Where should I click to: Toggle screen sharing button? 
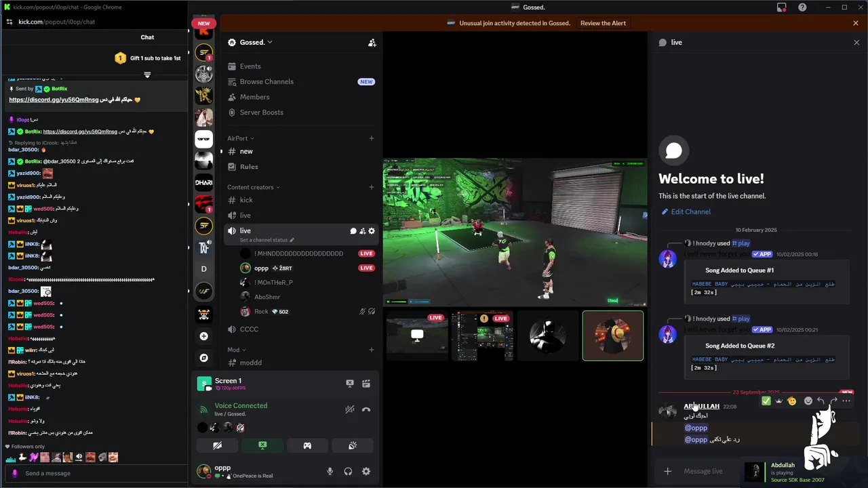click(262, 445)
